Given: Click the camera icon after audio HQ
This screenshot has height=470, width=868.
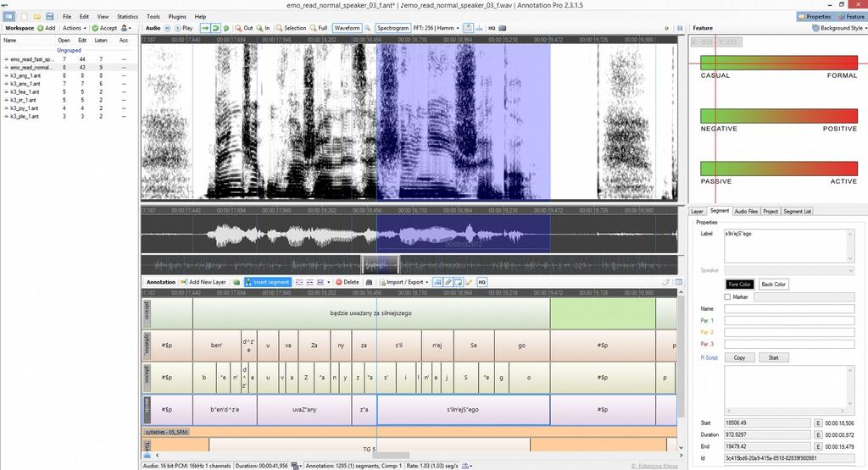Looking at the screenshot, I should (502, 28).
